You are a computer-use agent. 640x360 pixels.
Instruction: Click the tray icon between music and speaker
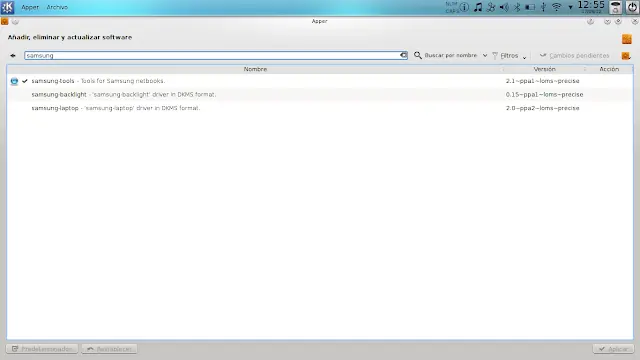[491, 7]
